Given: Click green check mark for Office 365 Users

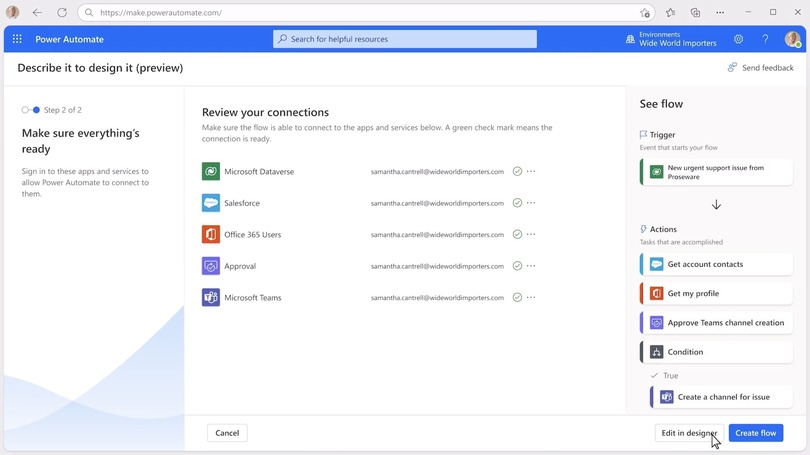Looking at the screenshot, I should (517, 234).
